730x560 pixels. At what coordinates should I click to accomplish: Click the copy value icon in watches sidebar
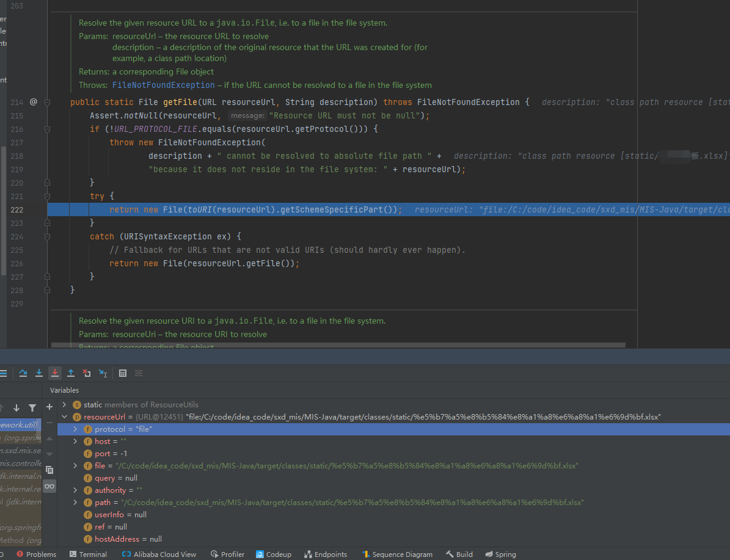point(50,470)
